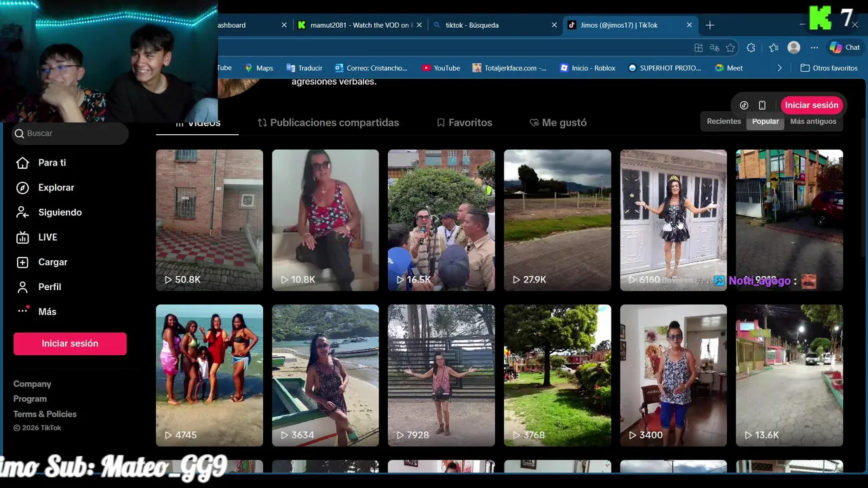Close the tiktok - Búsqueda tab
This screenshot has width=868, height=488.
[554, 25]
